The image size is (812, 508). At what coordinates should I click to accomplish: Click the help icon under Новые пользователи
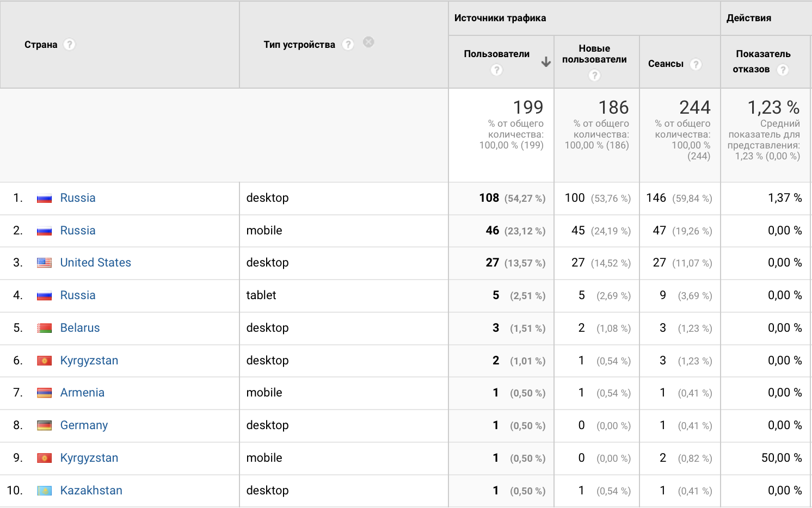pos(594,75)
